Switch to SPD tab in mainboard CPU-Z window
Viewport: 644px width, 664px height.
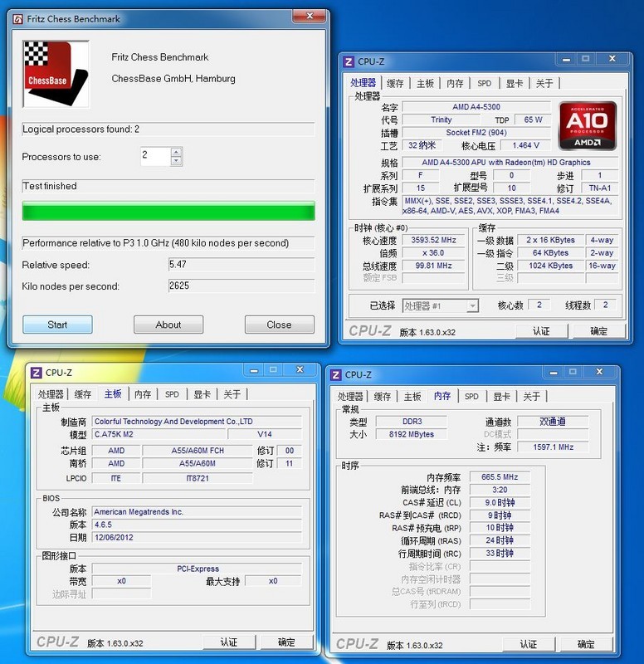coord(172,395)
